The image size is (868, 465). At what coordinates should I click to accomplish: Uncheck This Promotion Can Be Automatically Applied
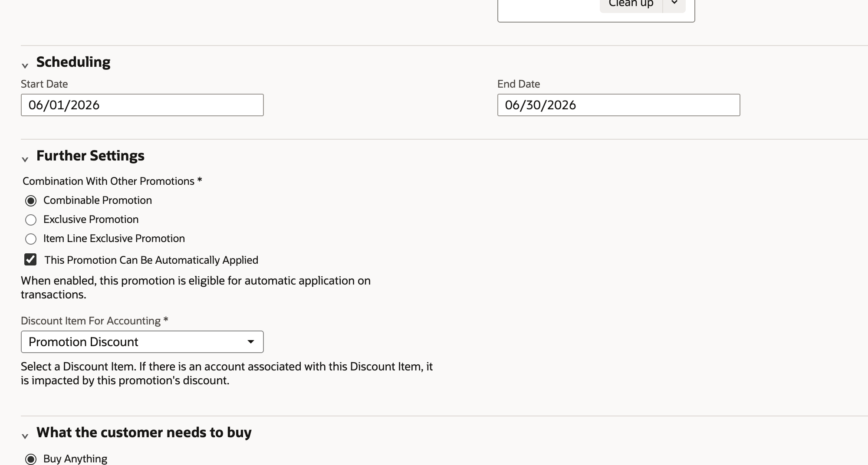(30, 260)
